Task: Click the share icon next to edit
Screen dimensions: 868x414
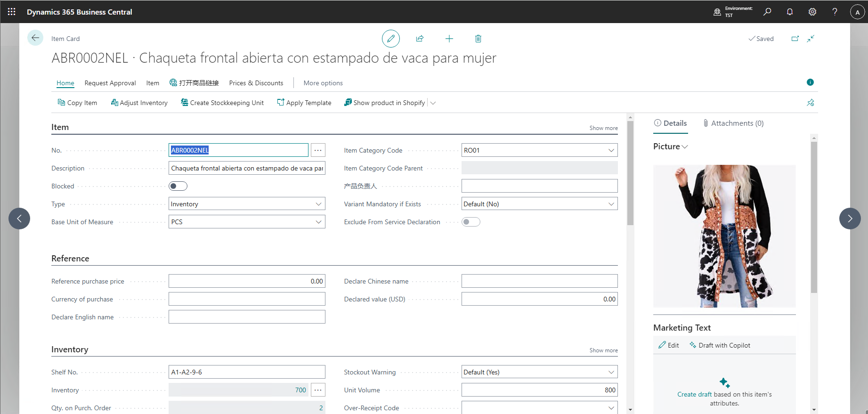Action: [420, 39]
